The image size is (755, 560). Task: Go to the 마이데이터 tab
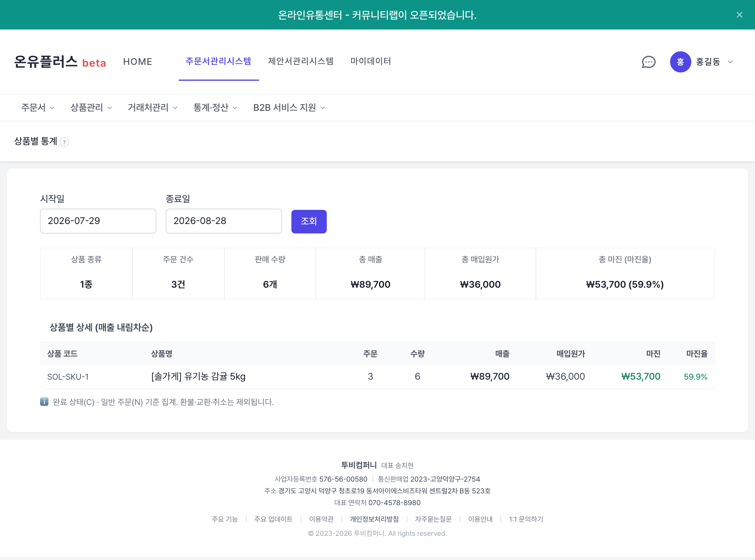370,61
